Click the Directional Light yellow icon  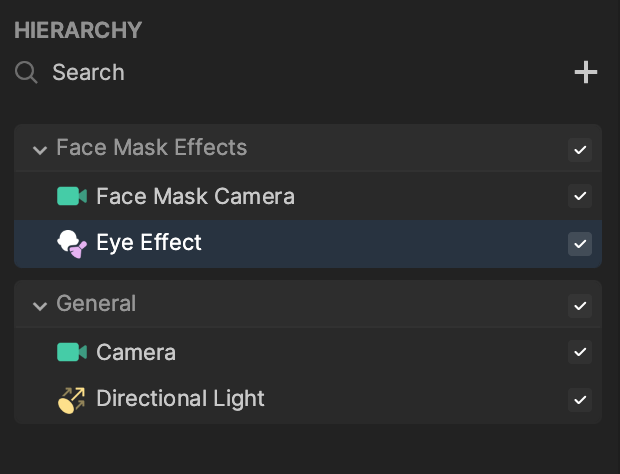pyautogui.click(x=72, y=400)
